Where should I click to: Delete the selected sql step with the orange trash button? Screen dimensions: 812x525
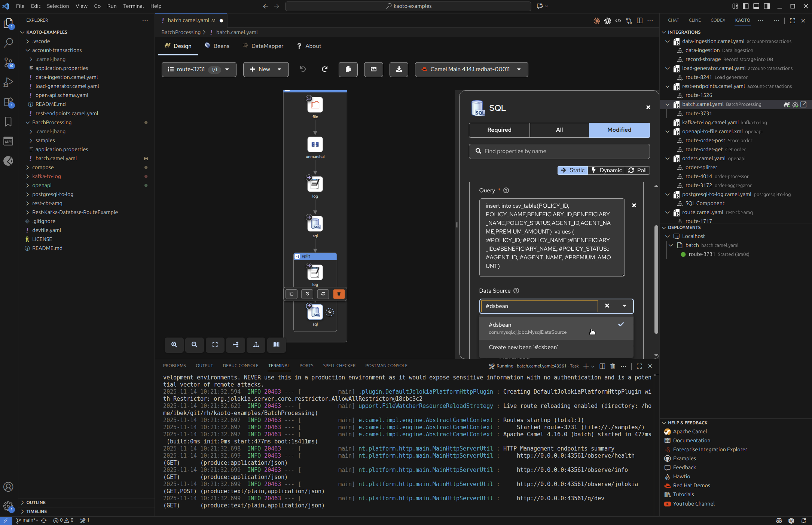pyautogui.click(x=339, y=294)
